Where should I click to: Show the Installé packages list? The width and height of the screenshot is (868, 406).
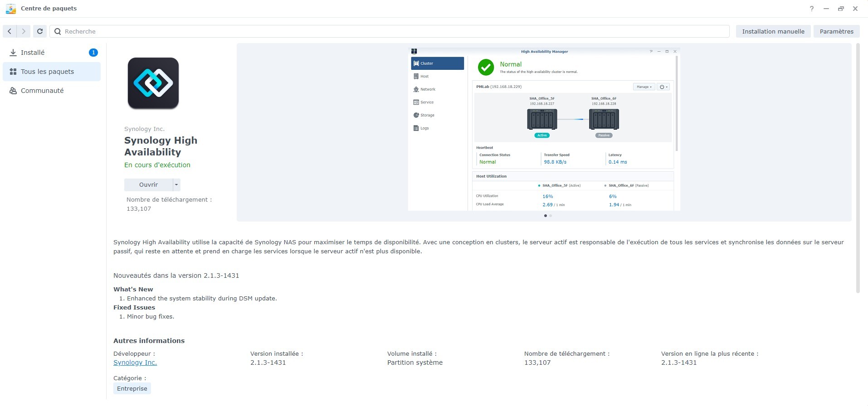[52, 53]
